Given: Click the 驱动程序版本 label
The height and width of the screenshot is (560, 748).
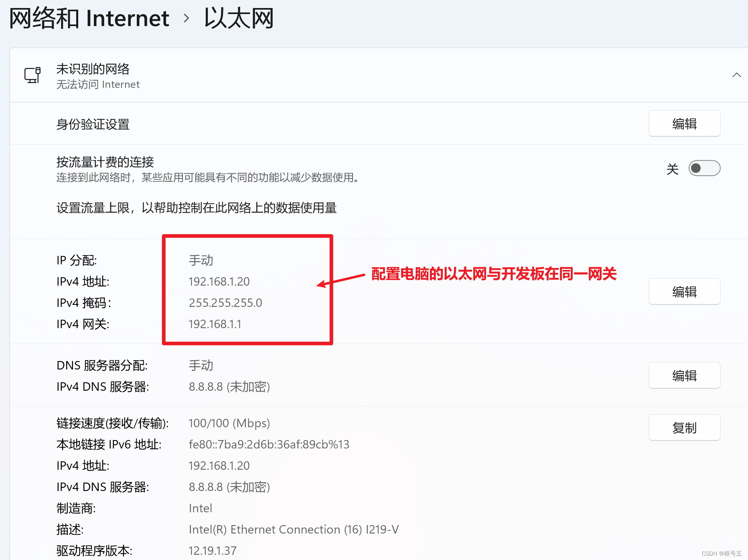Looking at the screenshot, I should [x=95, y=551].
